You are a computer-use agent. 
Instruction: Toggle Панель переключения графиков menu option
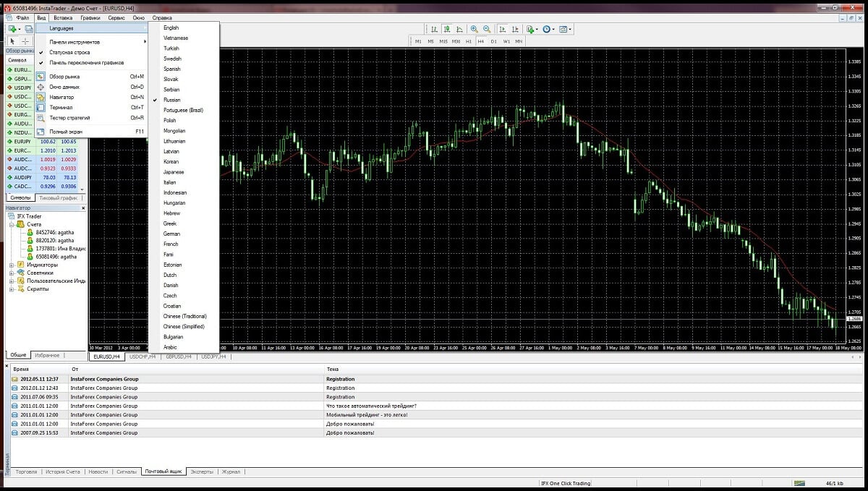tap(86, 62)
